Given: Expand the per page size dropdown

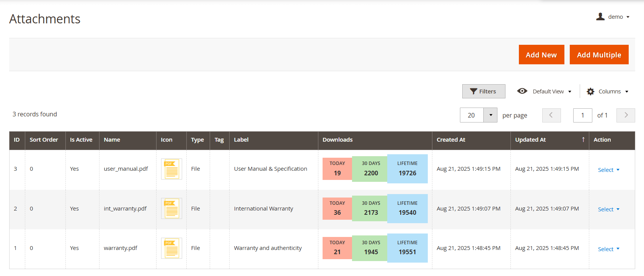Looking at the screenshot, I should pos(490,115).
